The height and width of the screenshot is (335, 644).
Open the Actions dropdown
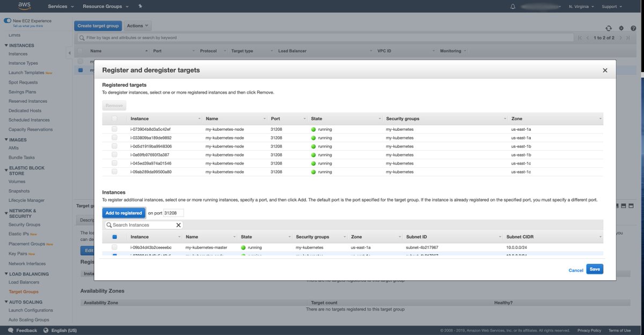pyautogui.click(x=138, y=26)
